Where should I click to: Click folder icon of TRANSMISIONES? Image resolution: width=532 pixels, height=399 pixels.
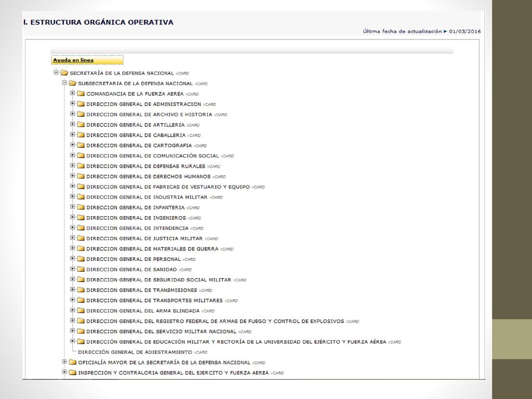click(x=81, y=290)
